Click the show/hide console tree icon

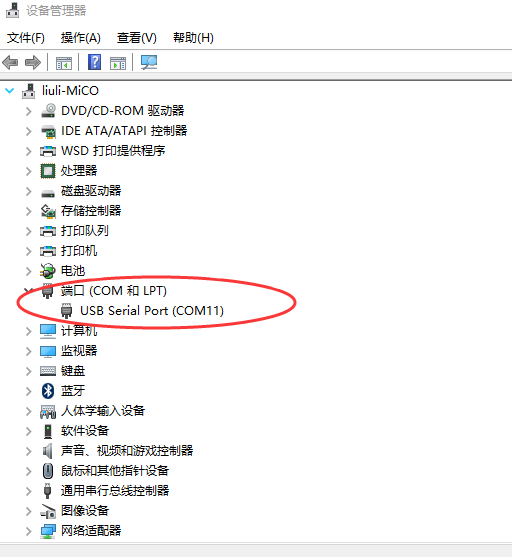pos(64,63)
